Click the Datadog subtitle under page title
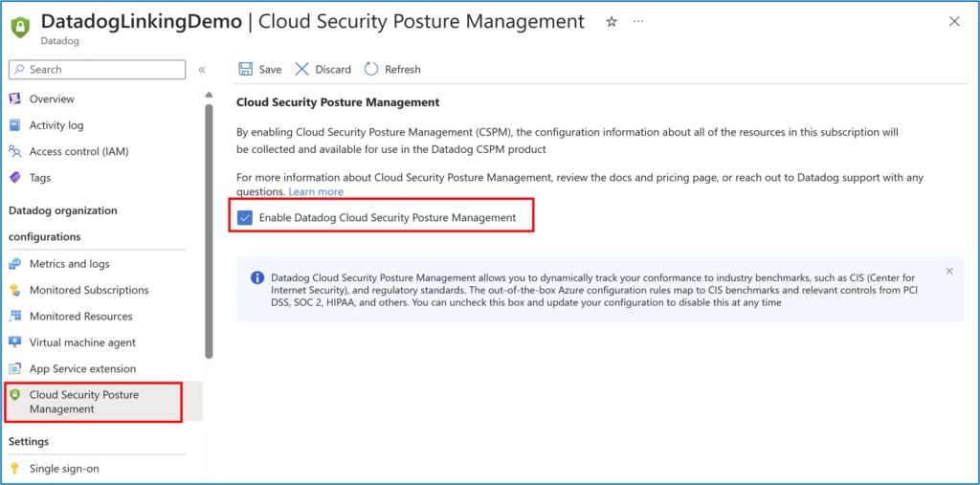The width and height of the screenshot is (980, 485). (x=60, y=41)
